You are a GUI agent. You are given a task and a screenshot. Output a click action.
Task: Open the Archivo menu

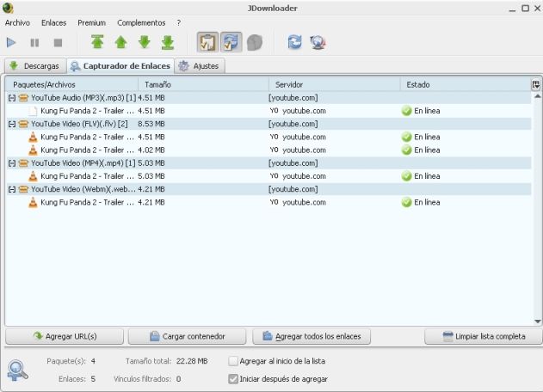click(17, 23)
